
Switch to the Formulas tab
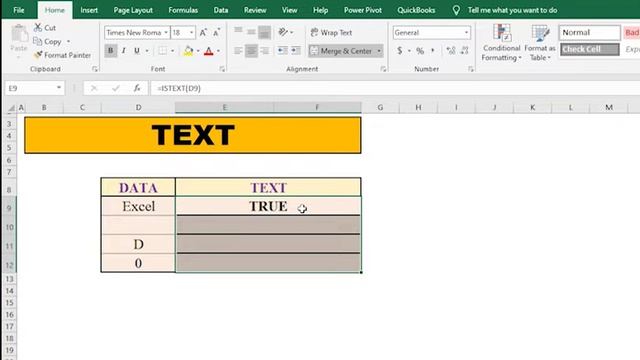(183, 10)
